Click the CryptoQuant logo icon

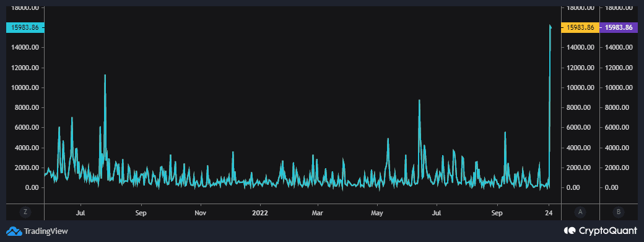(x=570, y=231)
